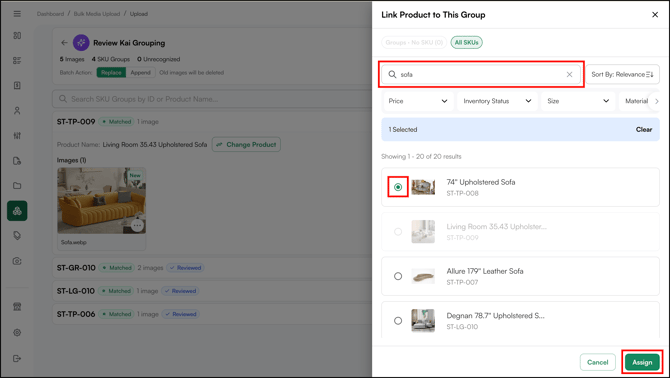Viewport: 670px width, 378px height.
Task: Switch to Groups - No SKU tab
Action: tap(414, 42)
